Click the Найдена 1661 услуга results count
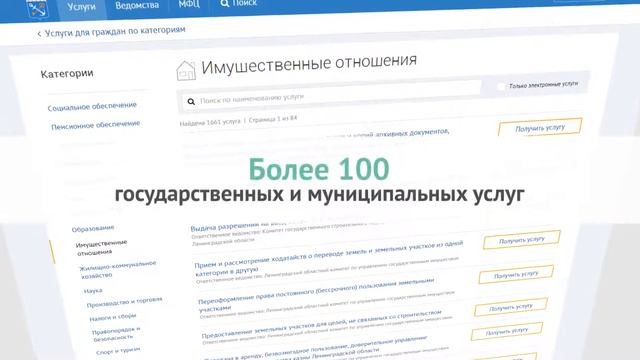640x360 pixels. click(210, 122)
